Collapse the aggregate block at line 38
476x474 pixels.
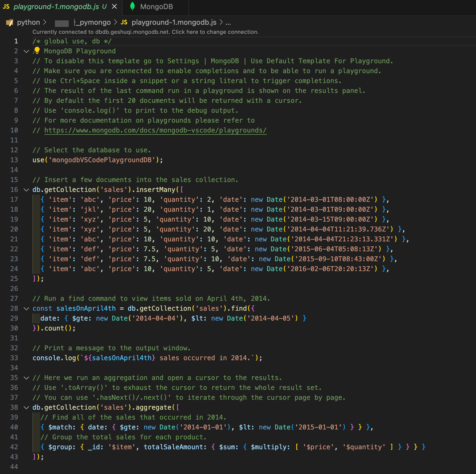(26, 407)
